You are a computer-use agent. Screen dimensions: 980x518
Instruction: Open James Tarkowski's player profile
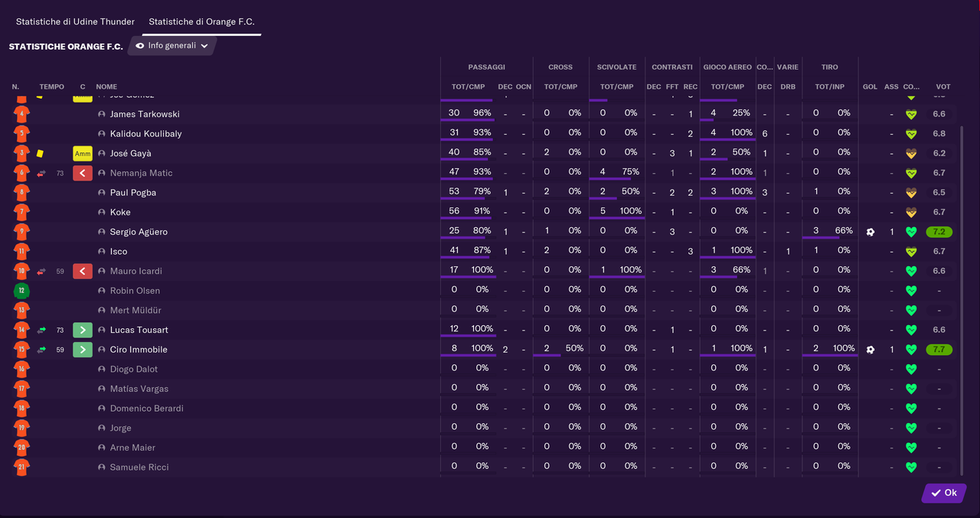[145, 114]
